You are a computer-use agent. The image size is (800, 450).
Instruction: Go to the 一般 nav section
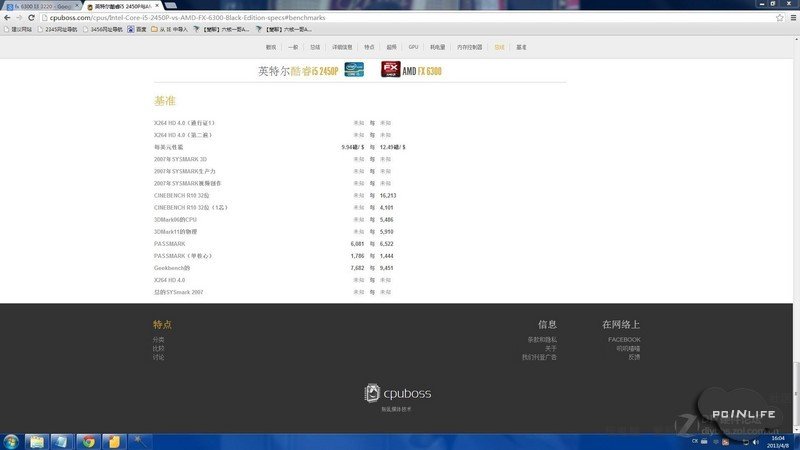tap(293, 47)
